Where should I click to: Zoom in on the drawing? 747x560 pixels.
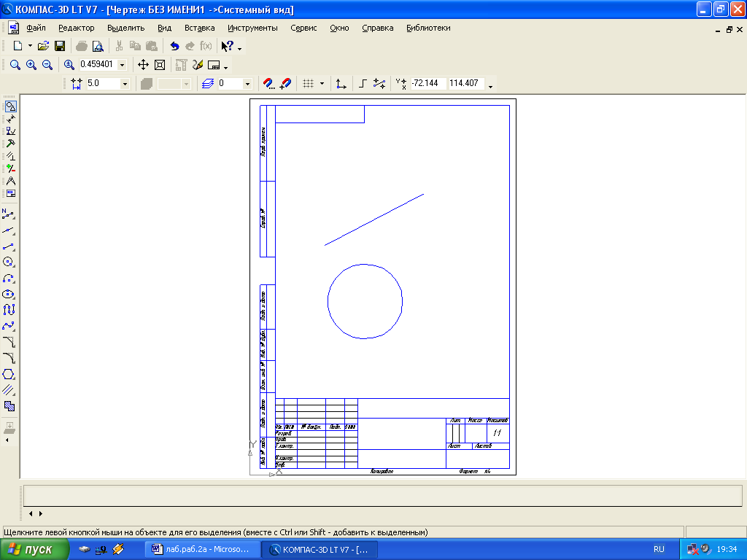point(31,65)
